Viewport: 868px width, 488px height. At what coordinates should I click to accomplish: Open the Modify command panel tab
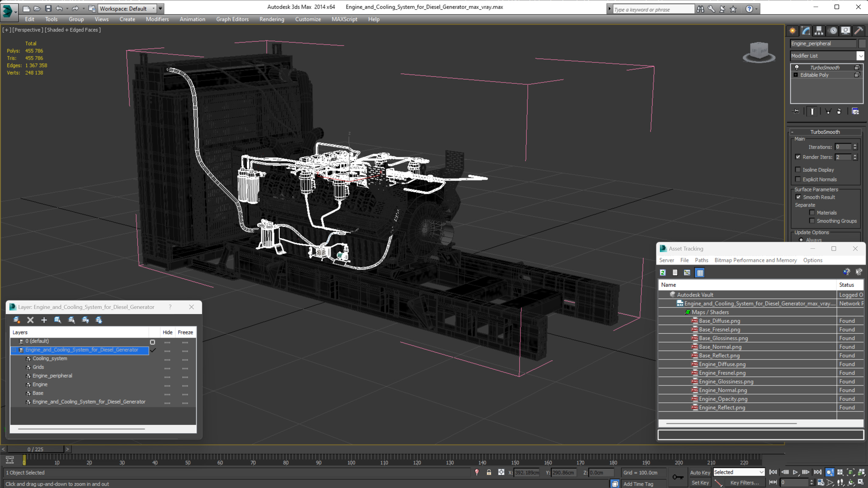click(x=806, y=31)
